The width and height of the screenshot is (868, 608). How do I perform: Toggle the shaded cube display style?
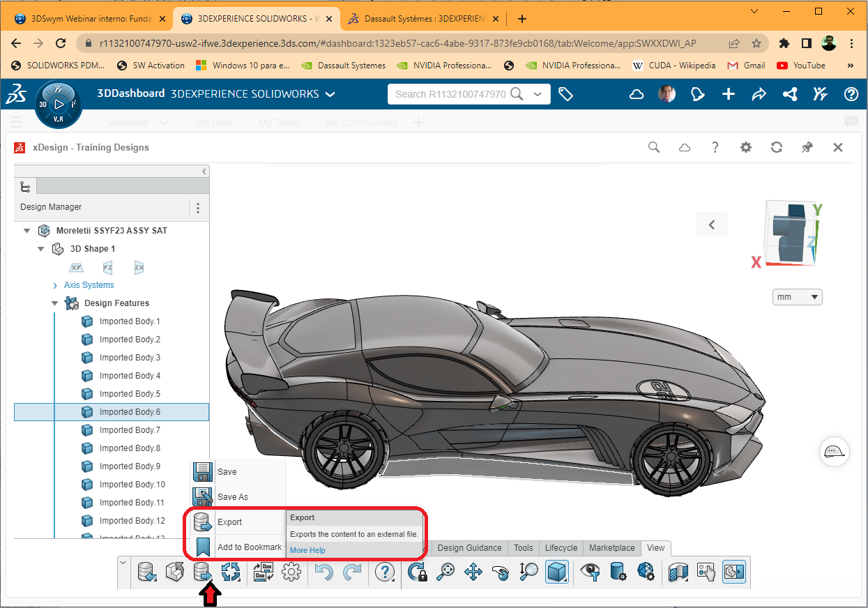point(556,572)
